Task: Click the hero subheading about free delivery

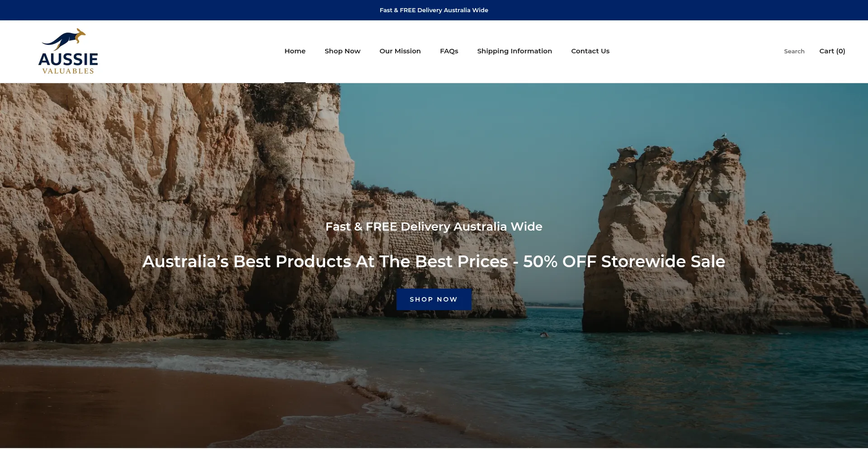Action: (x=434, y=227)
